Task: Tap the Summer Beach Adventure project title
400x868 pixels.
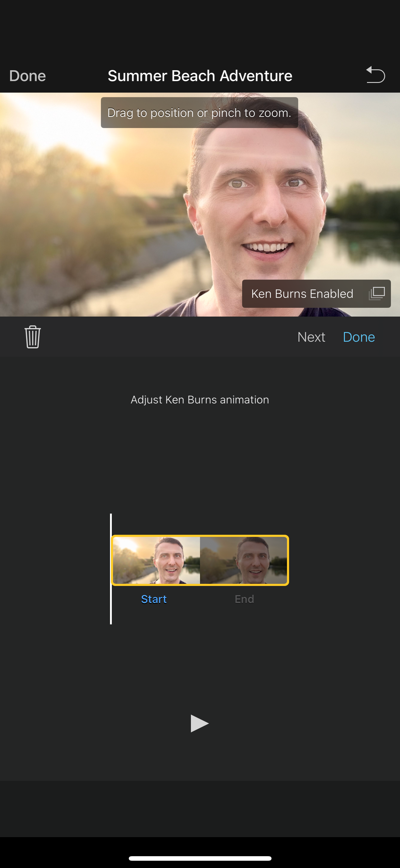Action: pos(200,76)
